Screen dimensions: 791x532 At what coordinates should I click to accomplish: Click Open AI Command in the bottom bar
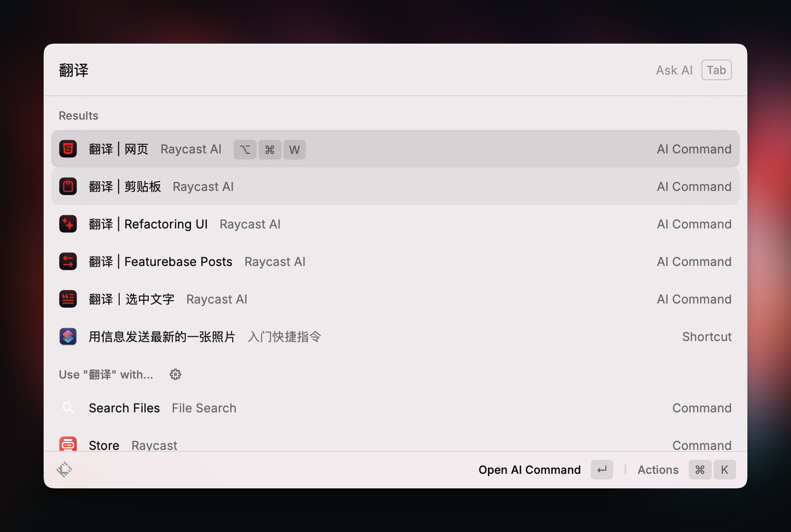click(x=529, y=470)
